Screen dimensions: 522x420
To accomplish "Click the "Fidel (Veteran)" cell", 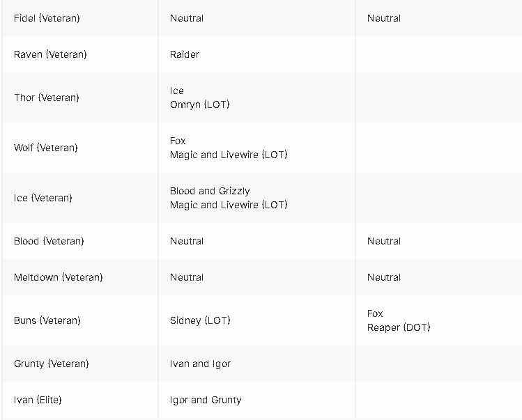I will pyautogui.click(x=47, y=18).
